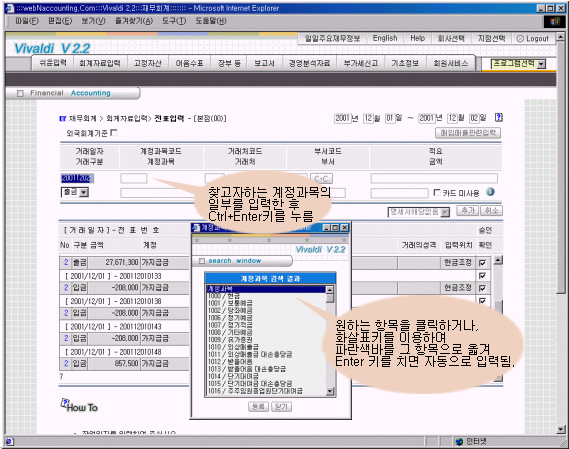
Task: Click the 추가 button
Action: coord(468,211)
